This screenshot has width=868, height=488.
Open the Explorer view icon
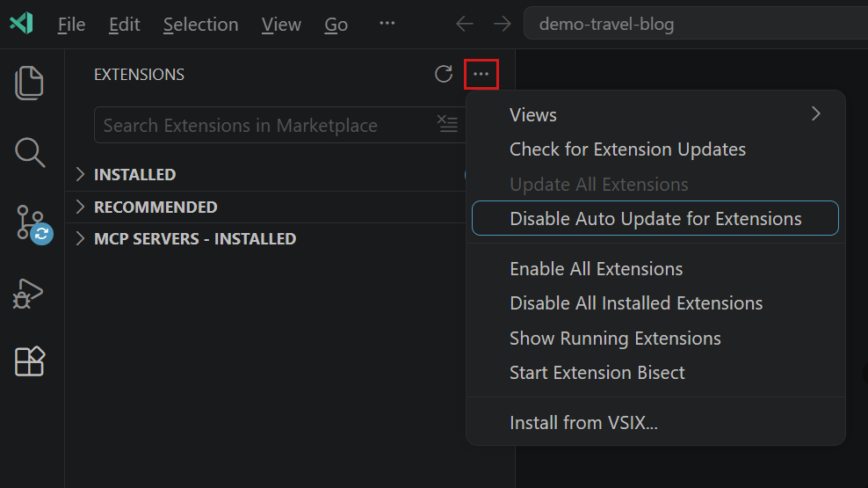(29, 83)
